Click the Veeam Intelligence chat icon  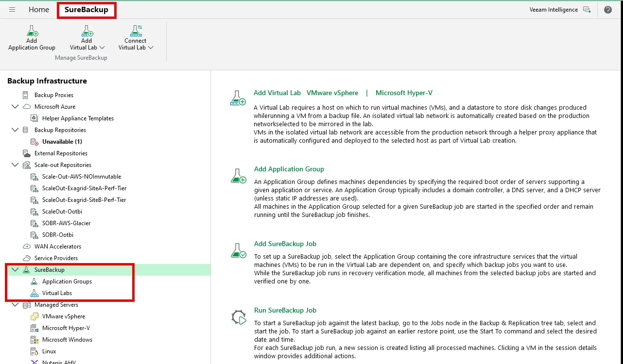pos(587,10)
